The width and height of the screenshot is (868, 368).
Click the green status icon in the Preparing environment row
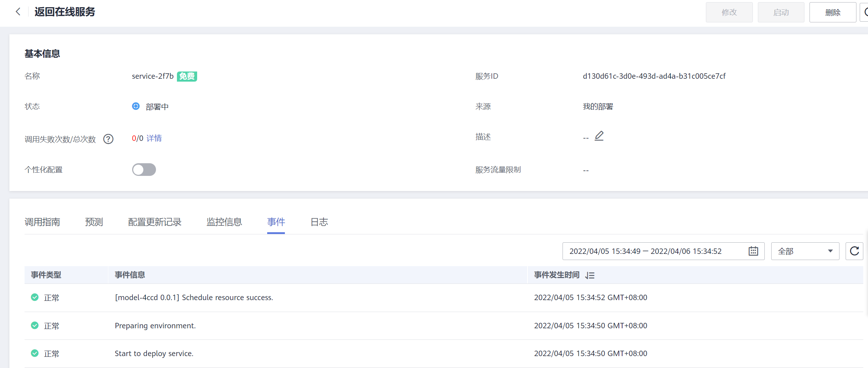click(x=35, y=325)
